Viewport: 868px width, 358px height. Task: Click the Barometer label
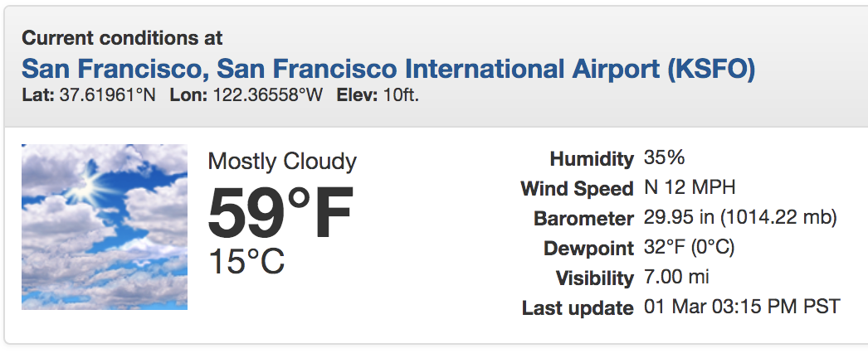pyautogui.click(x=584, y=219)
